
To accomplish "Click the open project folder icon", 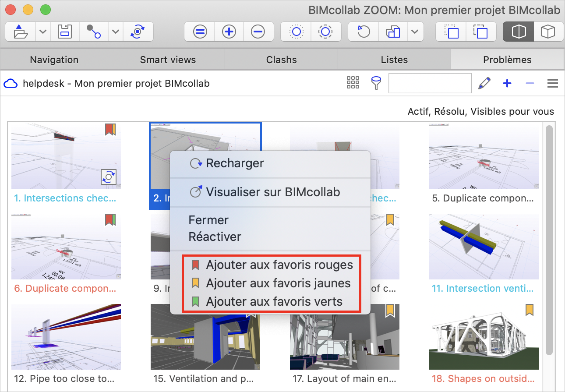I will [x=21, y=32].
